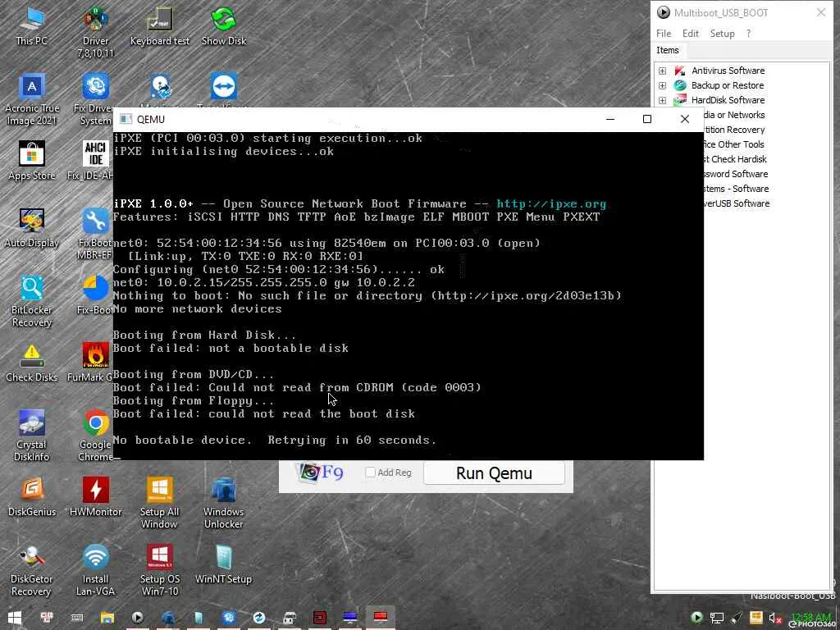Launch the Fix Driver System shortcut
The width and height of the screenshot is (840, 630).
point(95,99)
